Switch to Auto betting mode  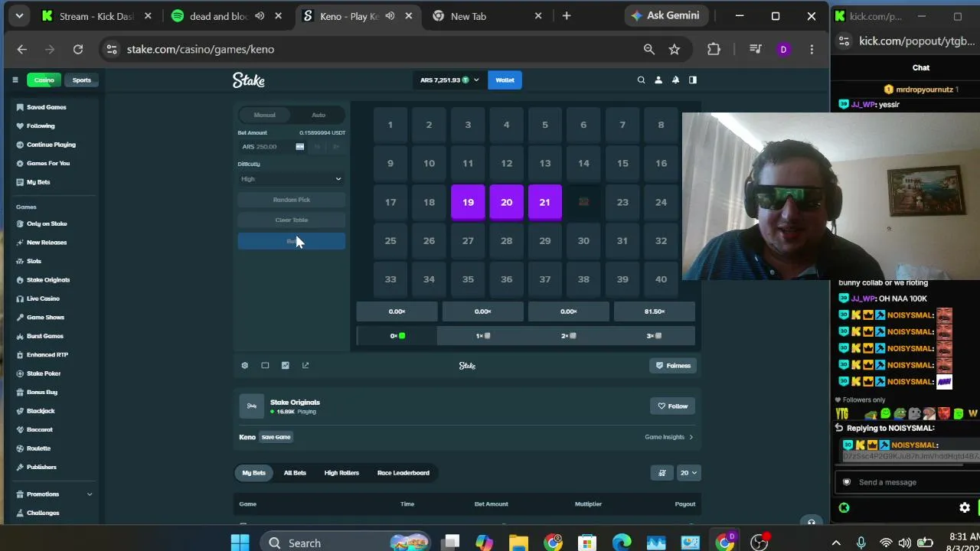[x=318, y=115]
